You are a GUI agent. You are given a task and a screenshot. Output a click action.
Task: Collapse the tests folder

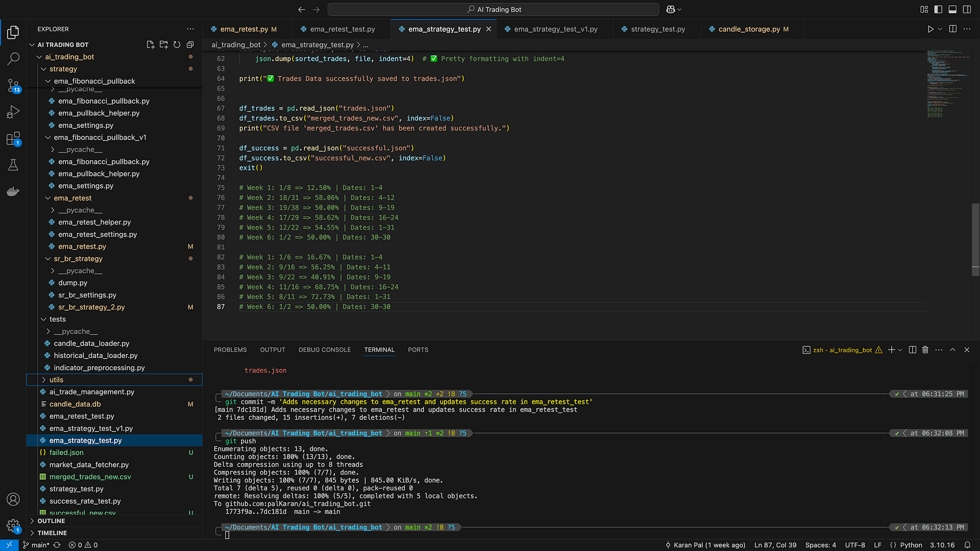[x=44, y=319]
